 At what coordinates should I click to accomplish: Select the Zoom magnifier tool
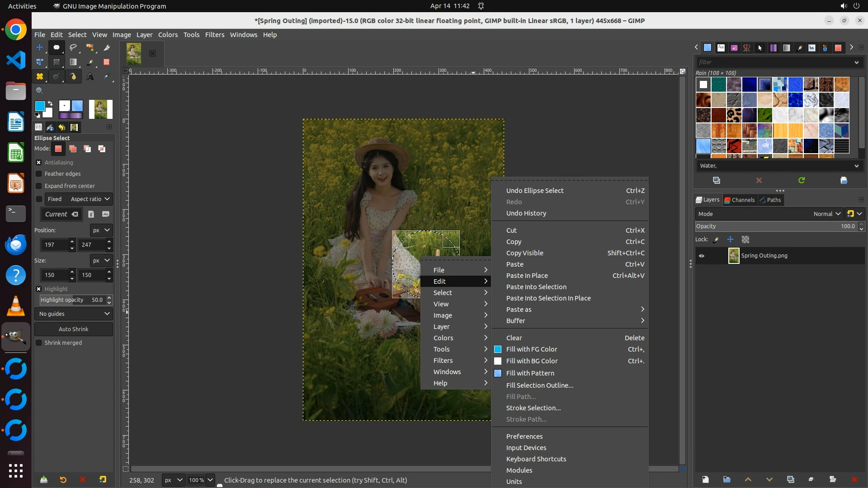[x=39, y=91]
